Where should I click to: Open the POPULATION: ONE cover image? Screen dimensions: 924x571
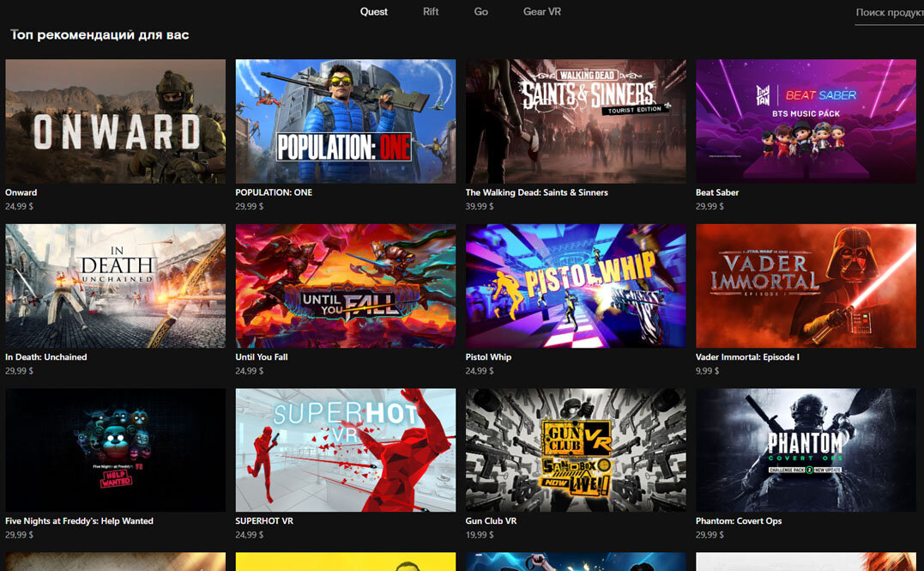pyautogui.click(x=346, y=121)
